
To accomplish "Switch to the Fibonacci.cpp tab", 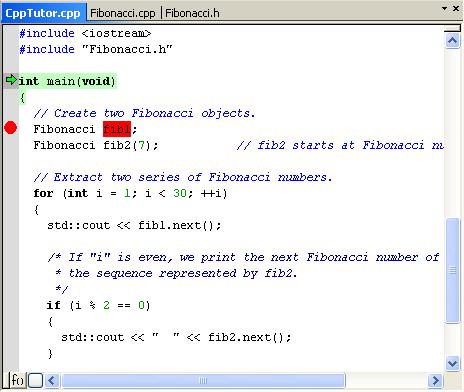I will pos(123,13).
